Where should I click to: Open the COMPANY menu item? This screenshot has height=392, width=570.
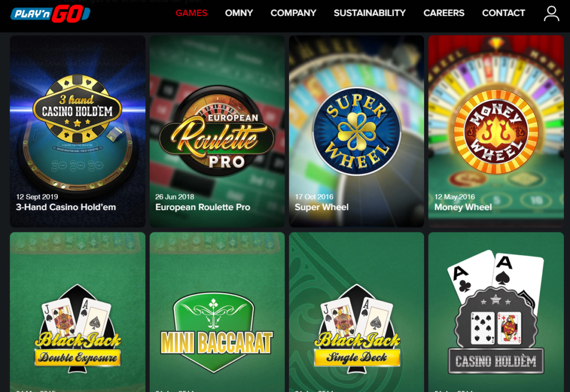(x=293, y=13)
